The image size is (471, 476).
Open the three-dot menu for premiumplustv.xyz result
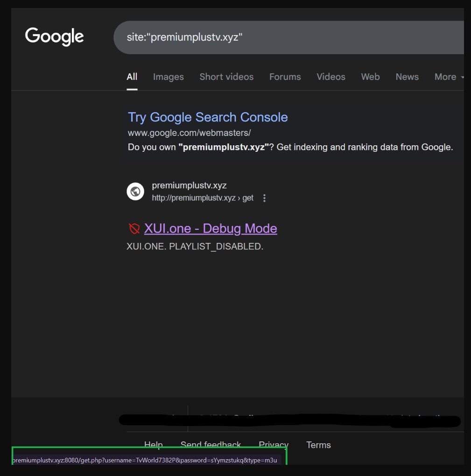(265, 198)
